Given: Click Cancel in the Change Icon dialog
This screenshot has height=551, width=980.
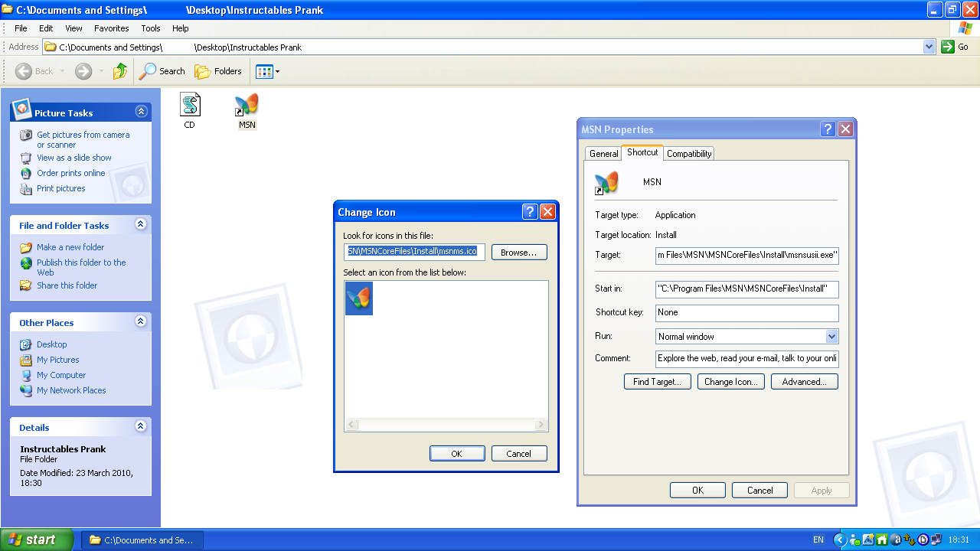Looking at the screenshot, I should (x=519, y=454).
